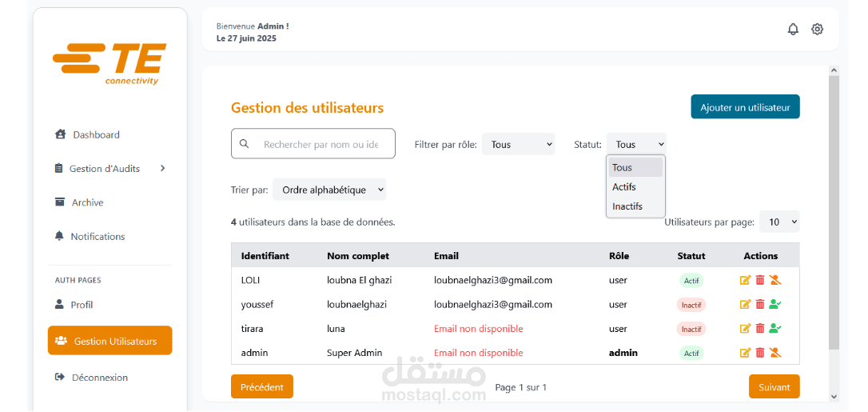The image size is (868, 412).
Task: Click the Actif badge in LOLI row
Action: click(x=691, y=280)
